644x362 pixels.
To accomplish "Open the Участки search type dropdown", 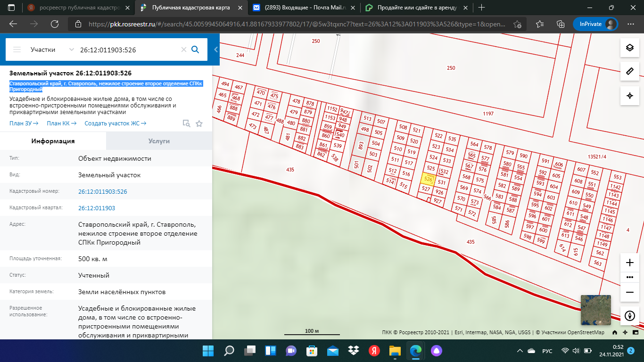I will pyautogui.click(x=52, y=49).
